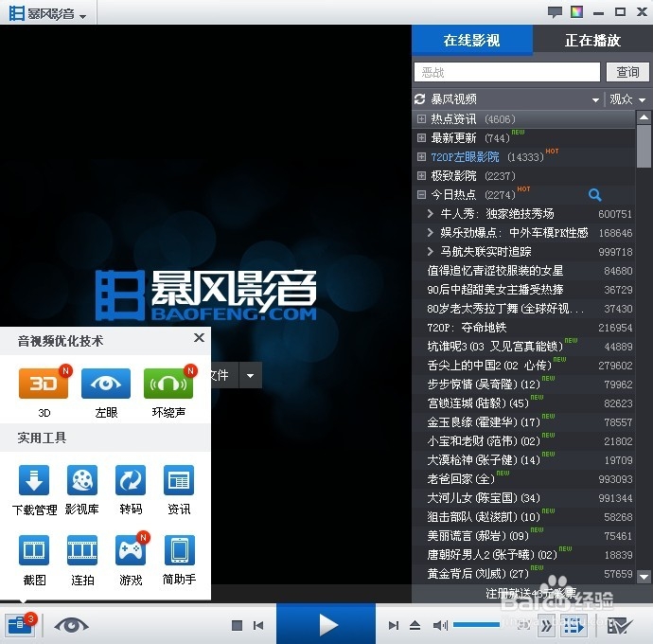Launch the 转码 transcoding tool
Screen dimensions: 653x644
pyautogui.click(x=131, y=480)
